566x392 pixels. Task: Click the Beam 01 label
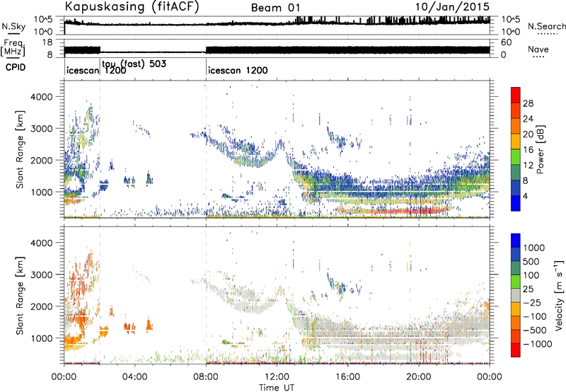(x=275, y=8)
